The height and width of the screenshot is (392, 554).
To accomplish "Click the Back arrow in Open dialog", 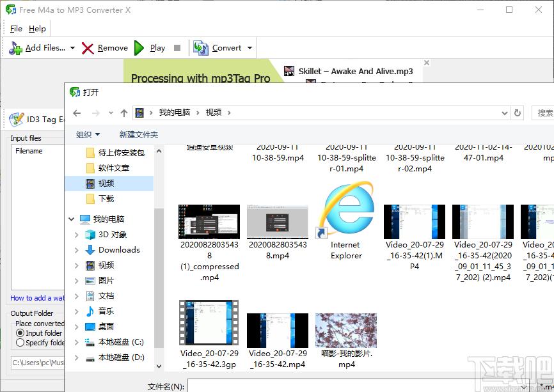I will 77,113.
